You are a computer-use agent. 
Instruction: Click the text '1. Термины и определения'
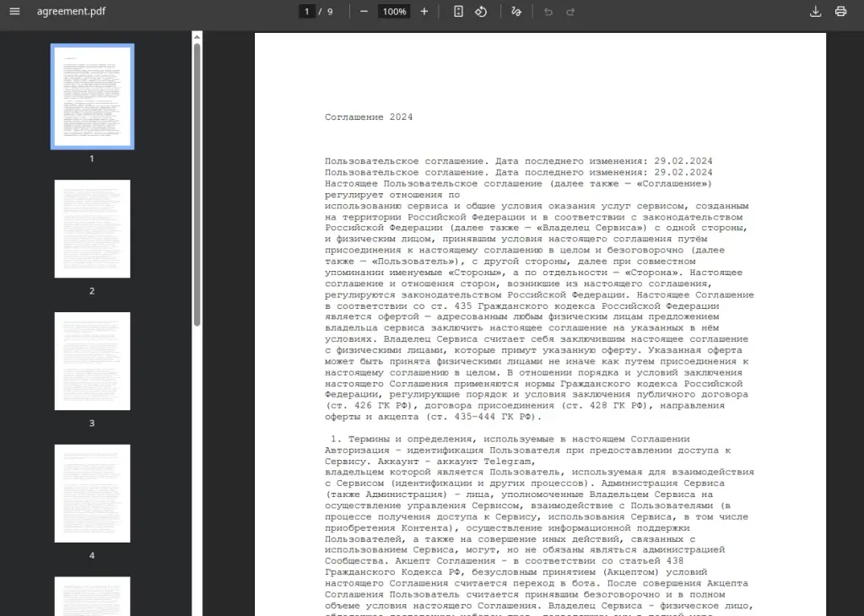(x=404, y=439)
